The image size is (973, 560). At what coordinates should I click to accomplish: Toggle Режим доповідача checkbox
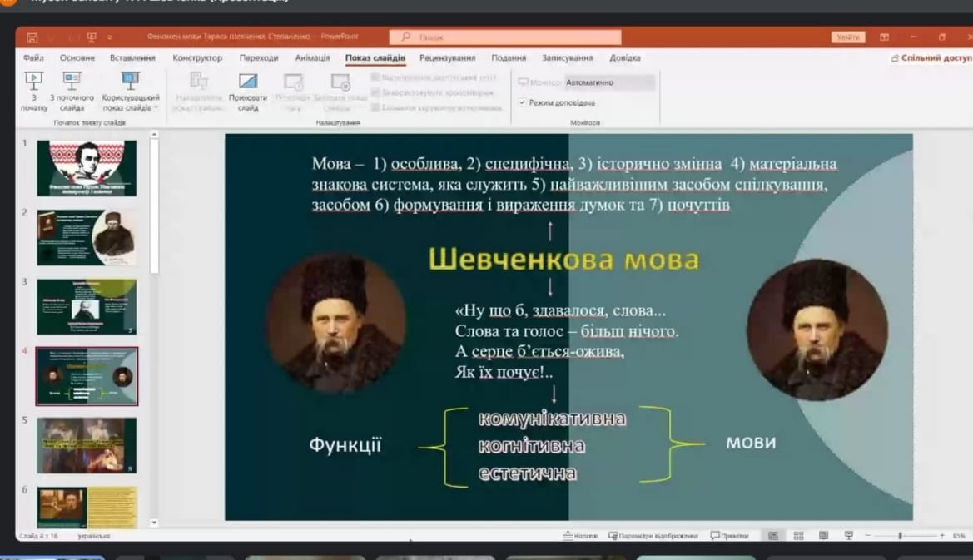click(523, 102)
